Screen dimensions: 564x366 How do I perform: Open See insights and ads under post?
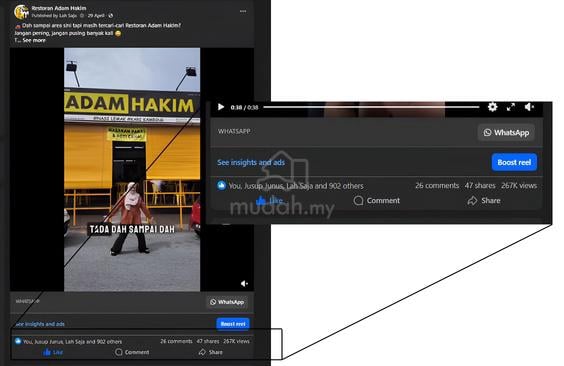point(40,324)
